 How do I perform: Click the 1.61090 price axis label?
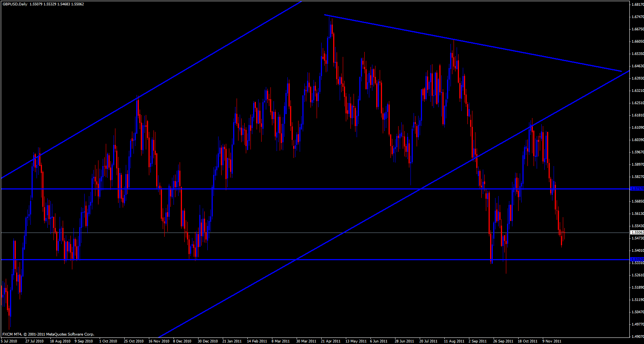point(637,128)
